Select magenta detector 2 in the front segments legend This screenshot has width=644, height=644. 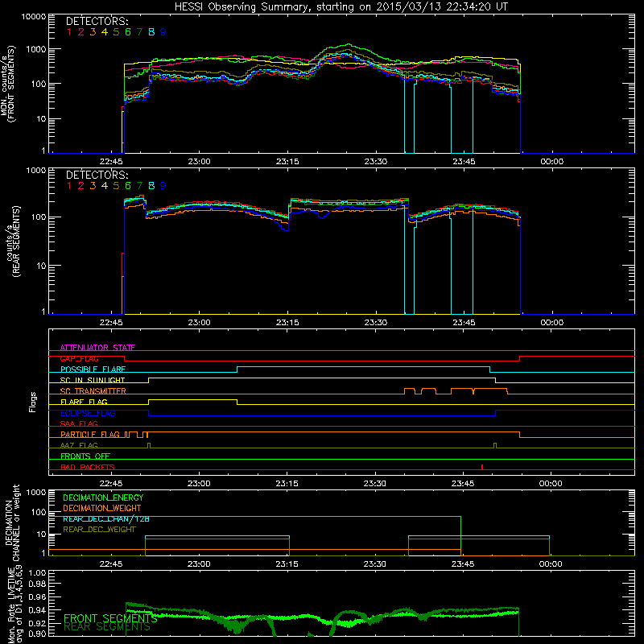tap(81, 32)
